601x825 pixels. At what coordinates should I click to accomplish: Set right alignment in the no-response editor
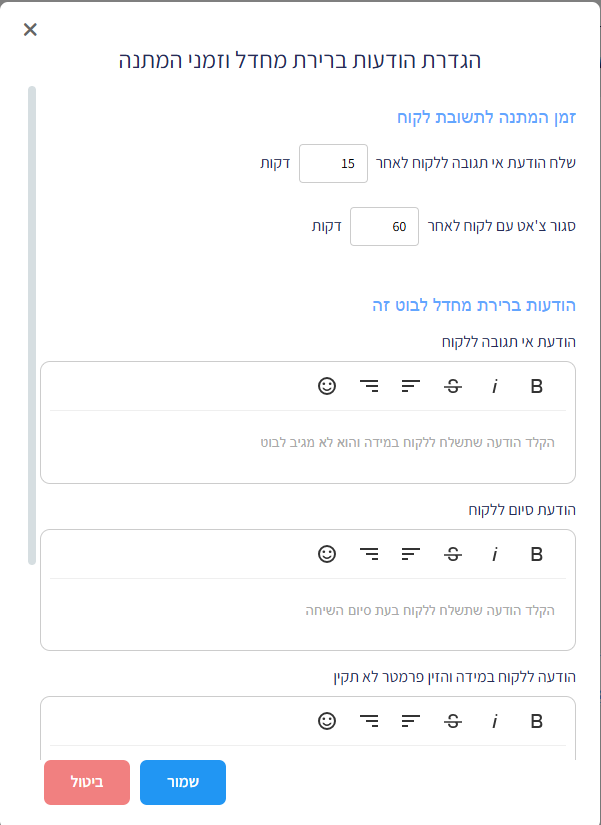(369, 386)
